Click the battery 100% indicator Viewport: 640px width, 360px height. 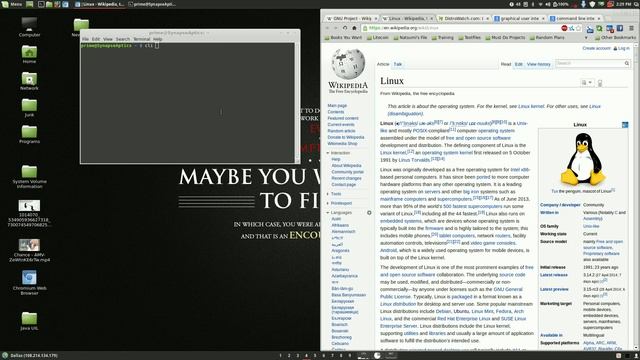561,4
